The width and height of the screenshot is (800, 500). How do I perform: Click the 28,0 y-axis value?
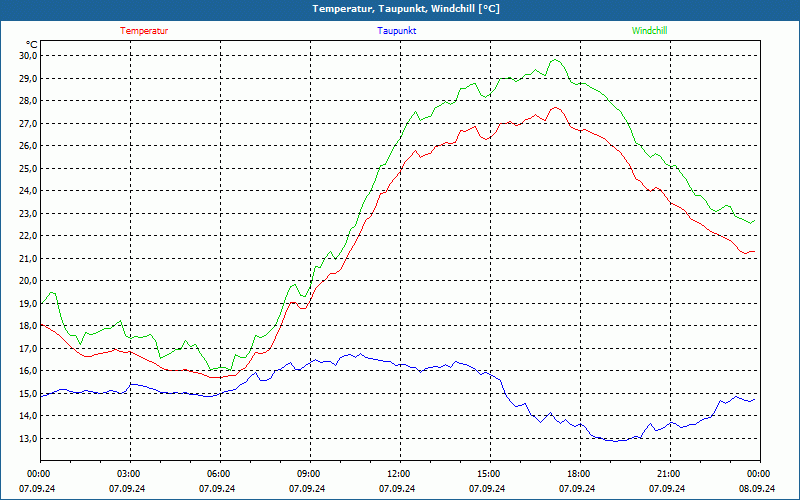29,101
